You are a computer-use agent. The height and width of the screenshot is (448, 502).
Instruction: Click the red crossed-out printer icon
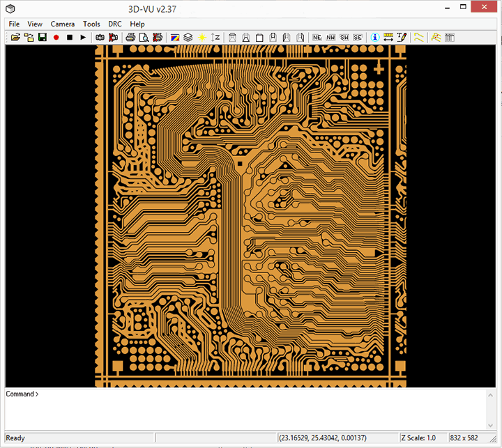[x=157, y=38]
